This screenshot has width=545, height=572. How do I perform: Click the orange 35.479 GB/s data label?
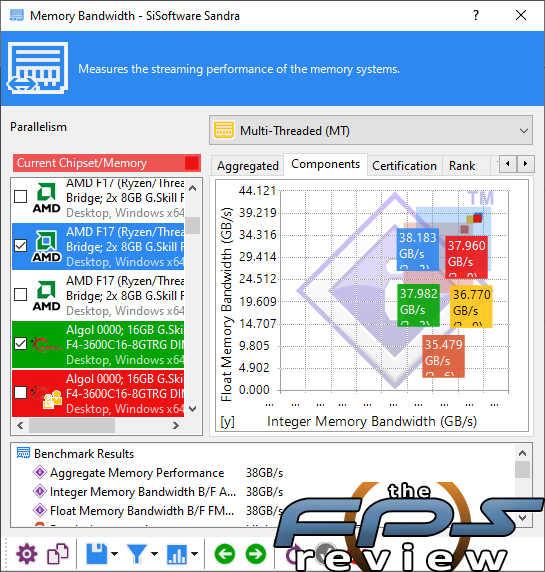[444, 356]
